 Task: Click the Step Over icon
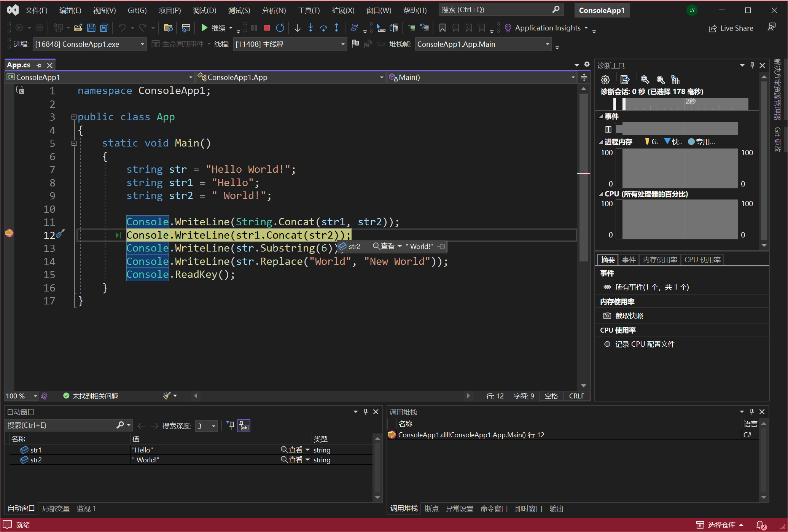point(323,28)
